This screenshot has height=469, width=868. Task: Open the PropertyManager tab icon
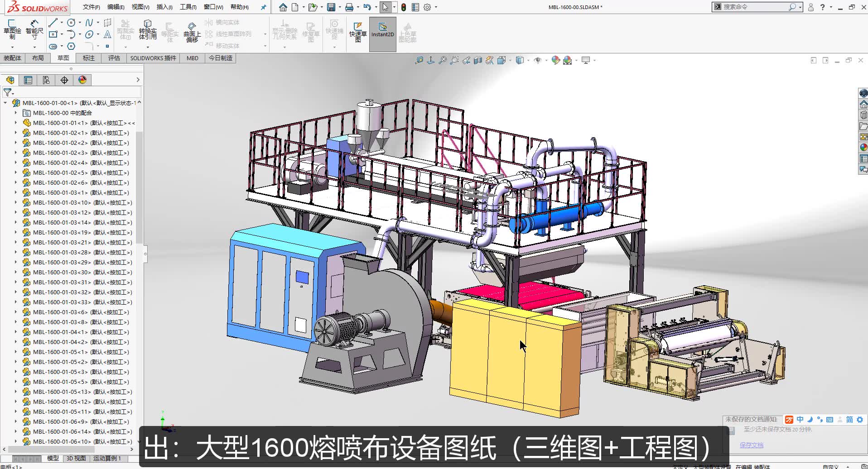click(28, 80)
